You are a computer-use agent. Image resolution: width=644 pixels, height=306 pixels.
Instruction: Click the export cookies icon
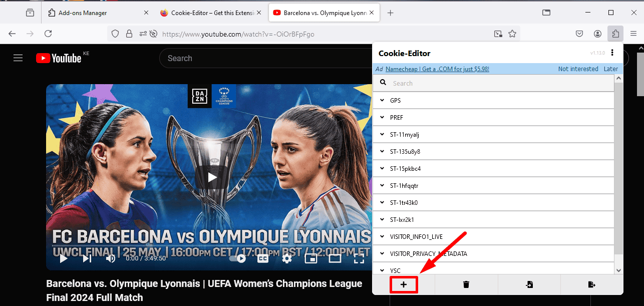coord(591,284)
